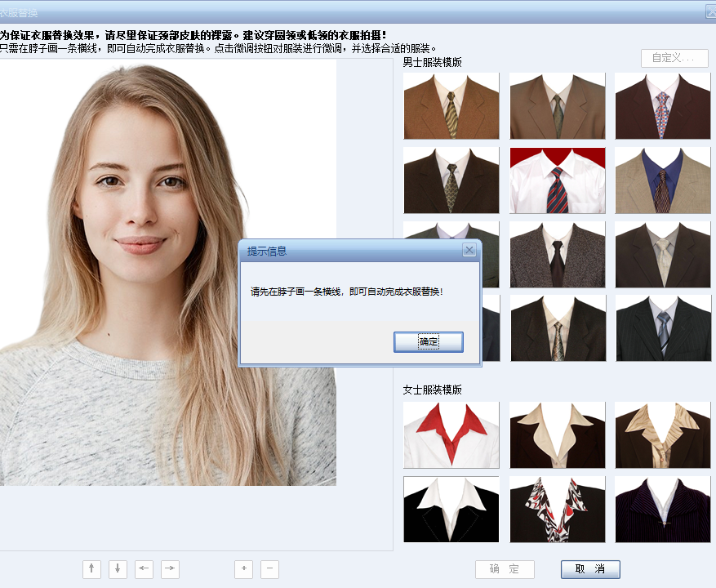Click the bold instruction line starting 为保证衣服替换效果
716x588 pixels.
(x=193, y=35)
